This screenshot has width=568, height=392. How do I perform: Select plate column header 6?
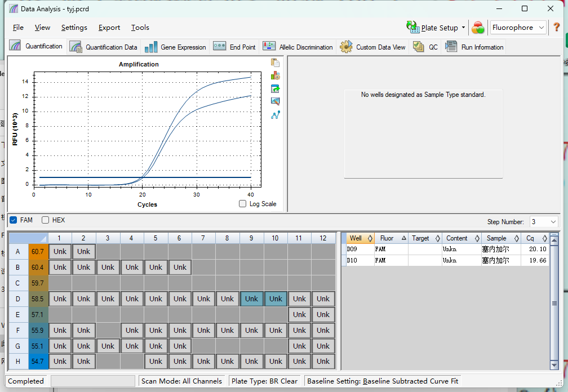(179, 238)
